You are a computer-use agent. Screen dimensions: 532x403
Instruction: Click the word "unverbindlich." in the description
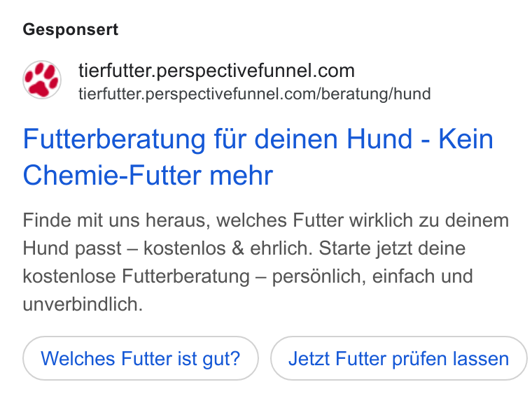pyautogui.click(x=83, y=304)
